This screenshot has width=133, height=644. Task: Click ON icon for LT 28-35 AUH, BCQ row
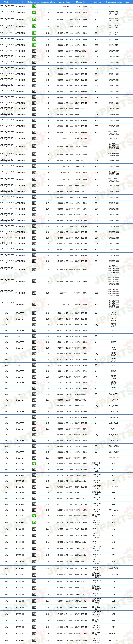tap(34, 510)
